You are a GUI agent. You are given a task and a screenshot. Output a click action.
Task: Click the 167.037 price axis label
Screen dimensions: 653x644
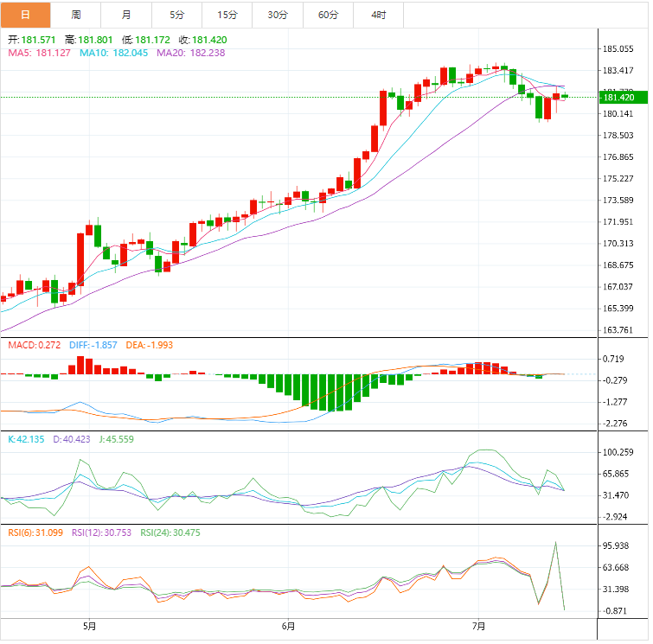[618, 287]
